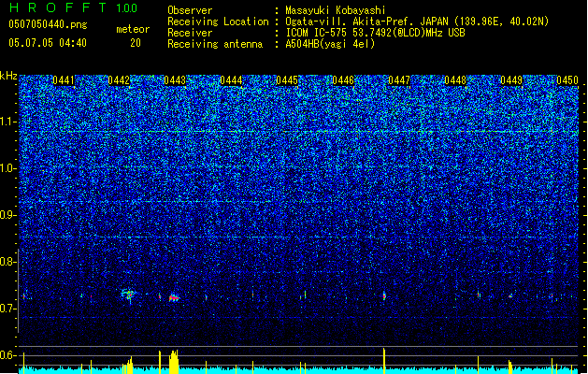The image size is (588, 374).
Task: Click the 0447 time marker
Action: point(399,80)
